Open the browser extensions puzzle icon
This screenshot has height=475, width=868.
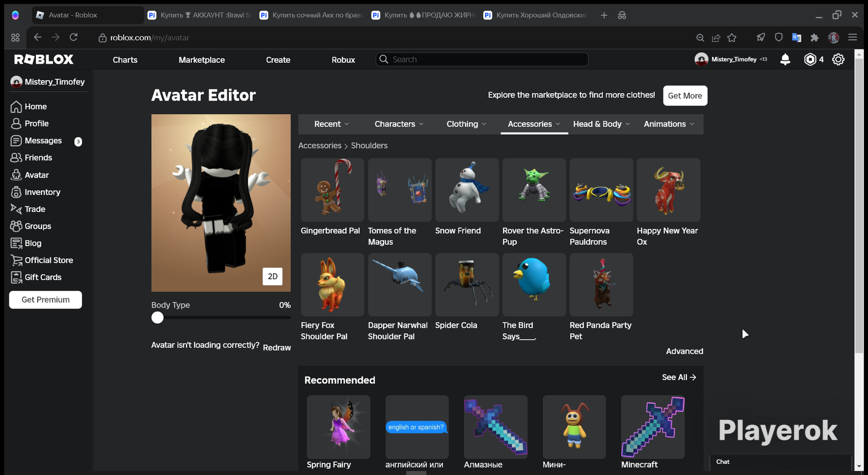815,38
